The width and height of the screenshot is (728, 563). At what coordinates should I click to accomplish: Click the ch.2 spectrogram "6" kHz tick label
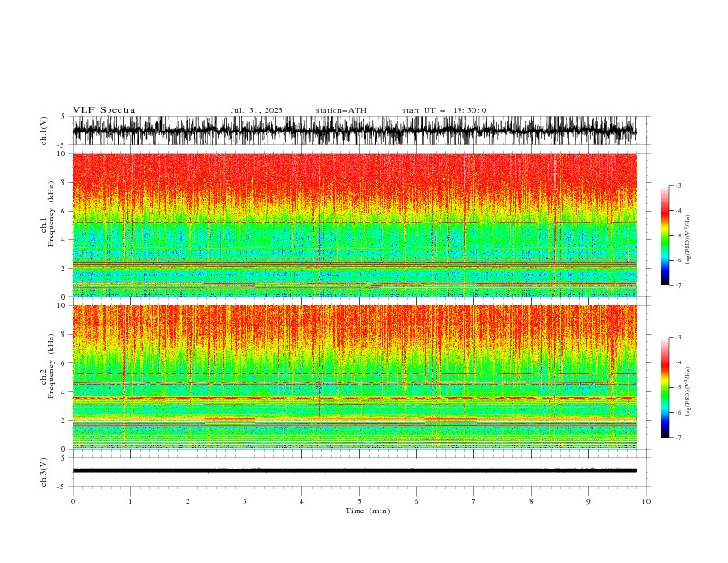[x=64, y=363]
